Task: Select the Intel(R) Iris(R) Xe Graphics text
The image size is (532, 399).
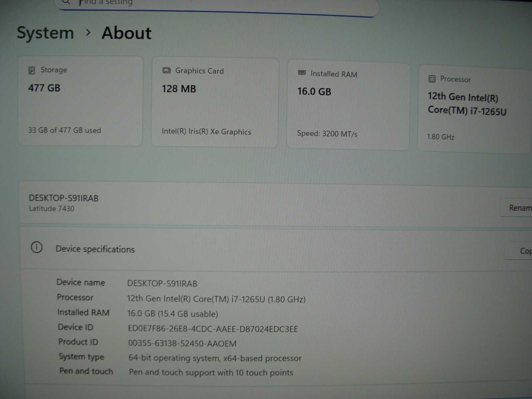Action: point(206,132)
